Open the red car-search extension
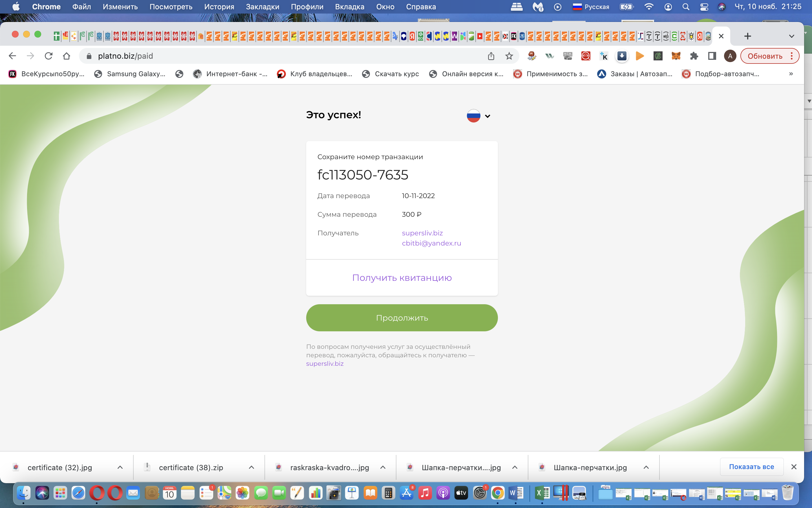 (x=586, y=56)
